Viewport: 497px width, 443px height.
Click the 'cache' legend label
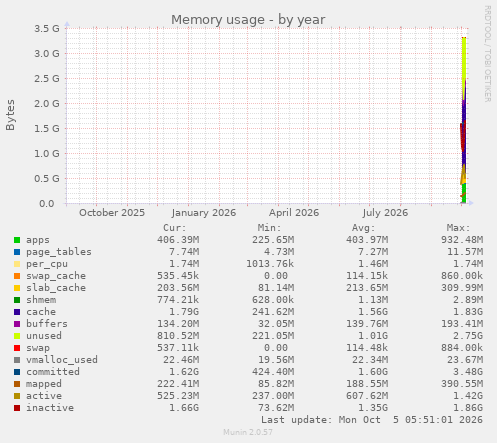[x=41, y=312]
